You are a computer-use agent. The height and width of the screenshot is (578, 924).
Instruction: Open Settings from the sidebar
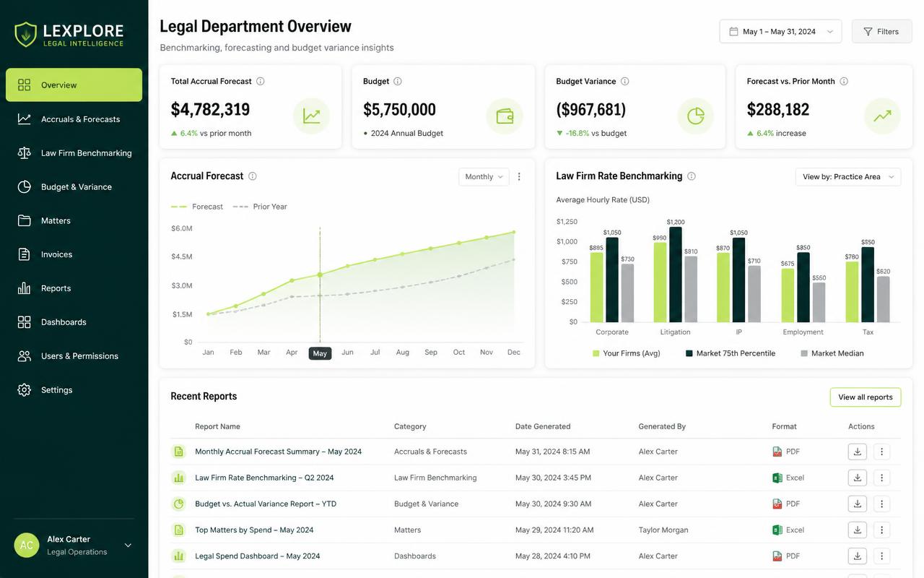pos(74,389)
